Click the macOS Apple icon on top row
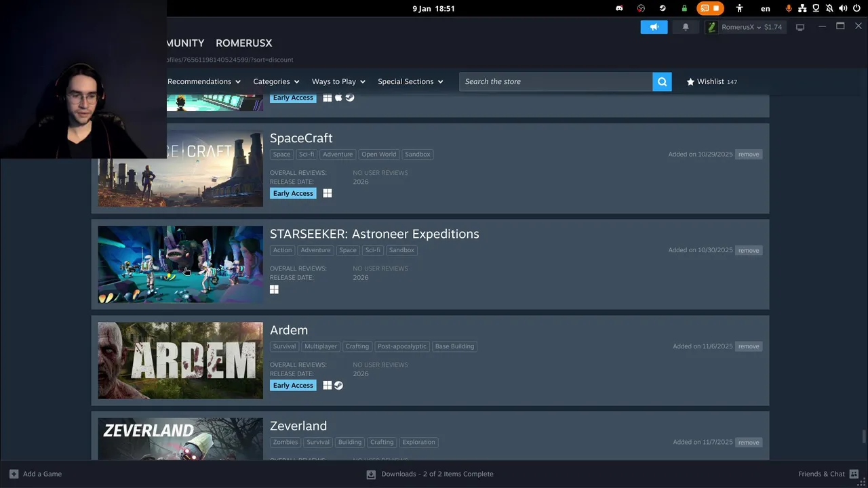 [338, 98]
